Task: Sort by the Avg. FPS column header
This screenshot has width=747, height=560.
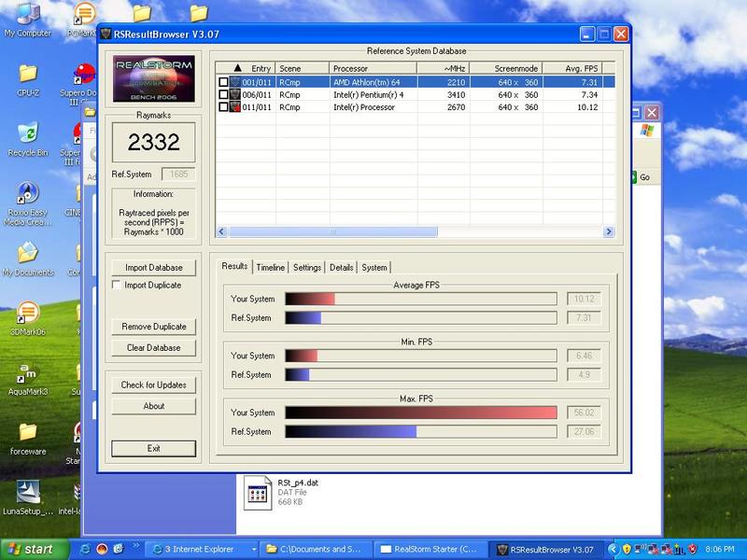Action: click(x=572, y=68)
